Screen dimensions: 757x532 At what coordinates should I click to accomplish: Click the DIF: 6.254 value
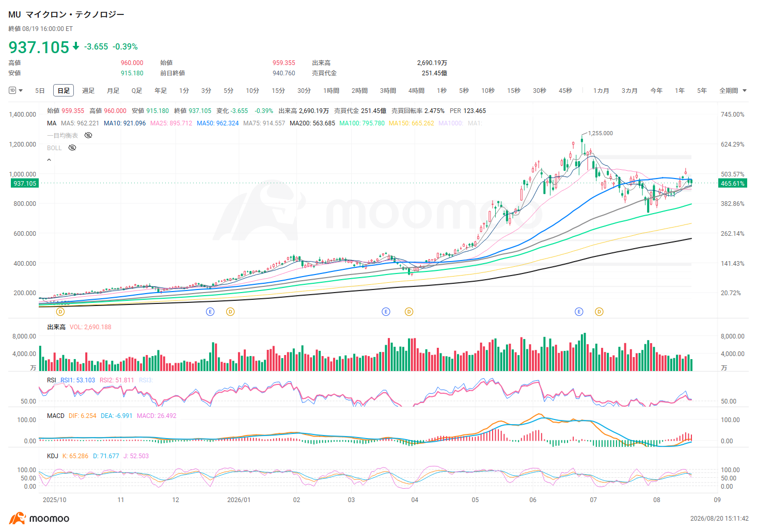point(83,416)
